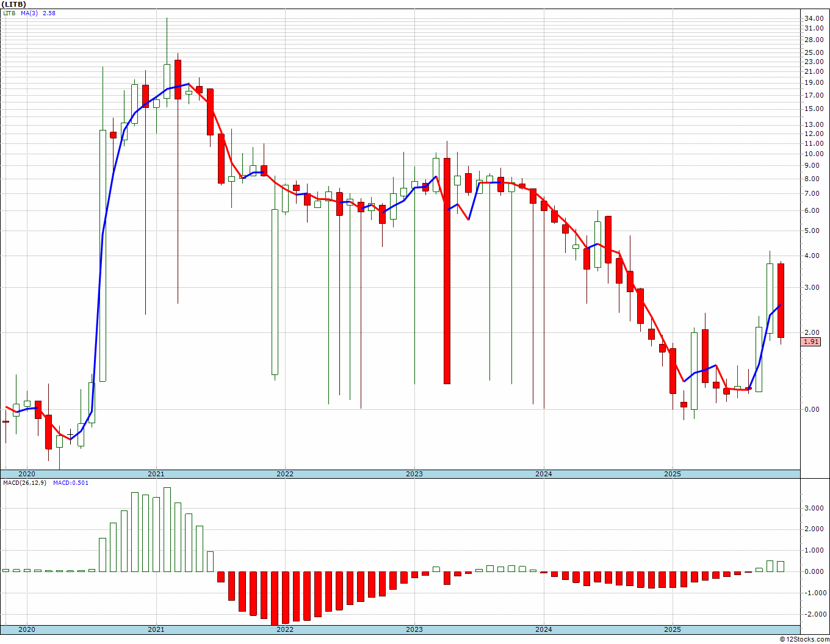This screenshot has height=644, width=830.
Task: Click the most recent red candlestick
Action: point(781,300)
